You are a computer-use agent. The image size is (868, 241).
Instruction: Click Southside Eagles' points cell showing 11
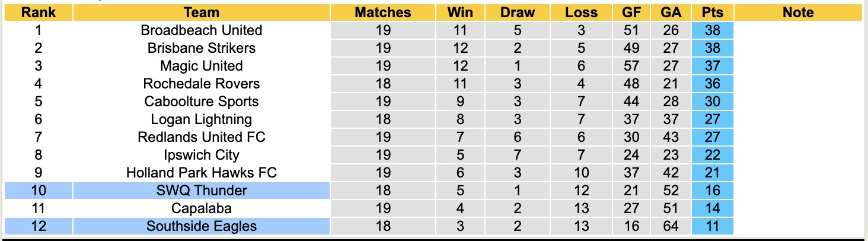pos(712,226)
